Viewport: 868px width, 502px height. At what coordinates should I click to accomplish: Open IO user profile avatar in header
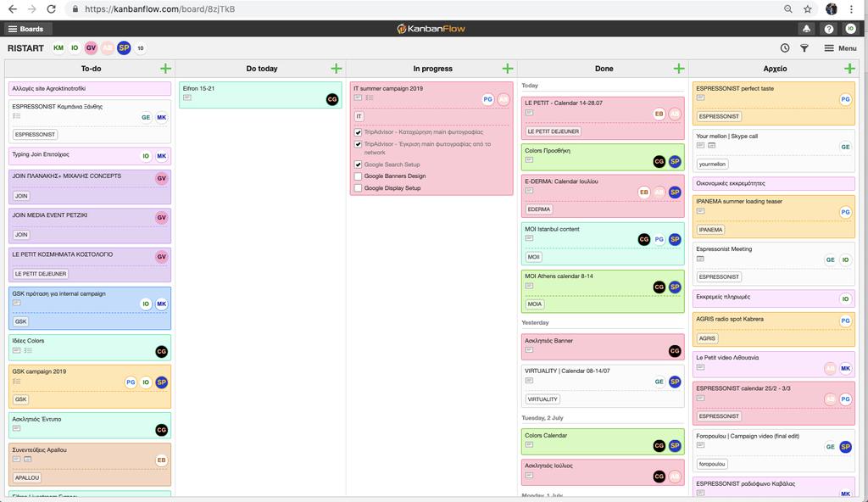click(850, 29)
